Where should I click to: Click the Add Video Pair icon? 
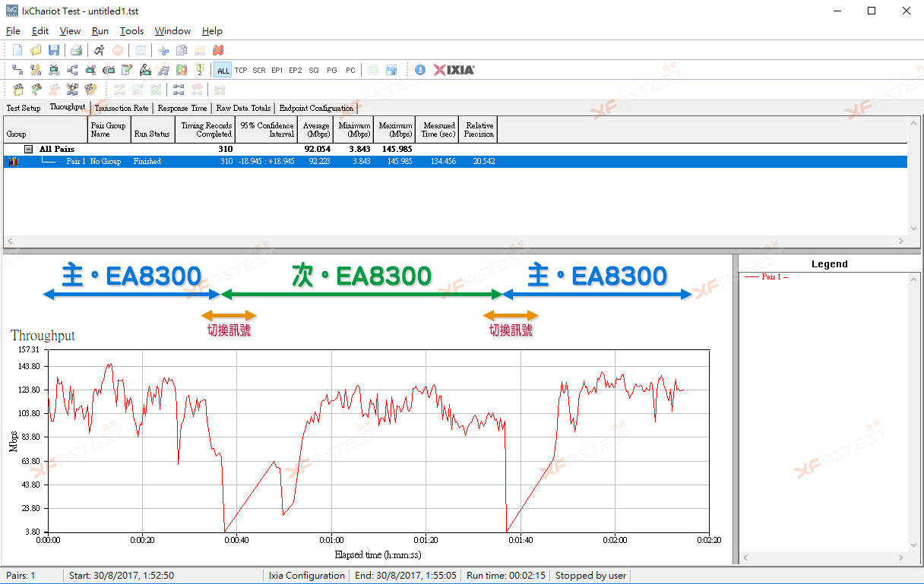[54, 70]
